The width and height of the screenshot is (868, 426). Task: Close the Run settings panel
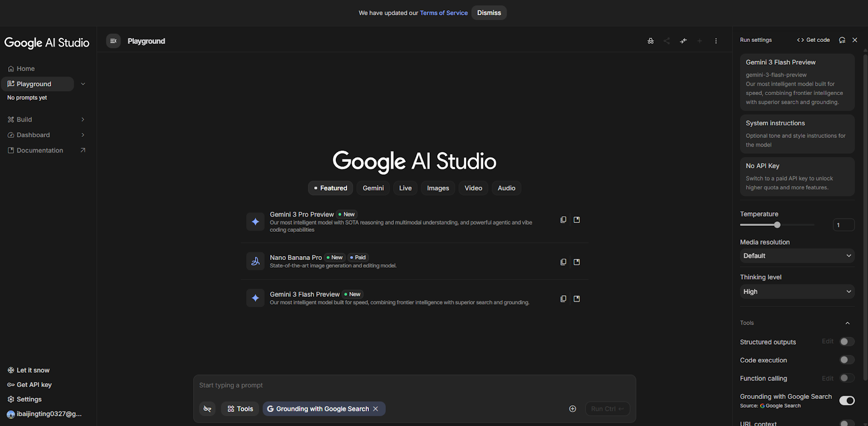855,40
